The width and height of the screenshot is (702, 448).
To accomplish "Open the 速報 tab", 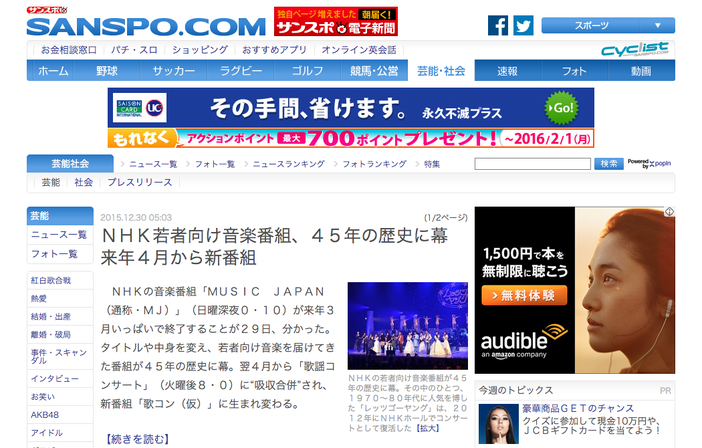I will (x=508, y=71).
